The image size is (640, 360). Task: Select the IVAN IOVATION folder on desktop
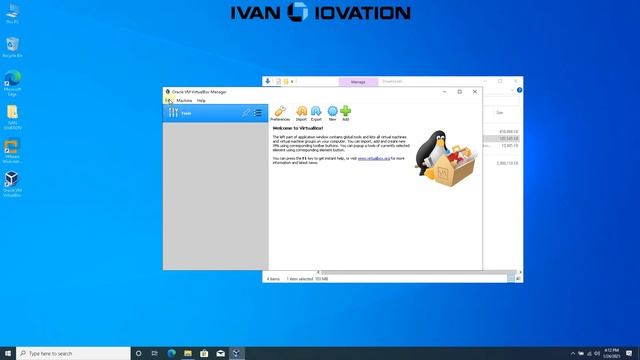click(x=12, y=117)
